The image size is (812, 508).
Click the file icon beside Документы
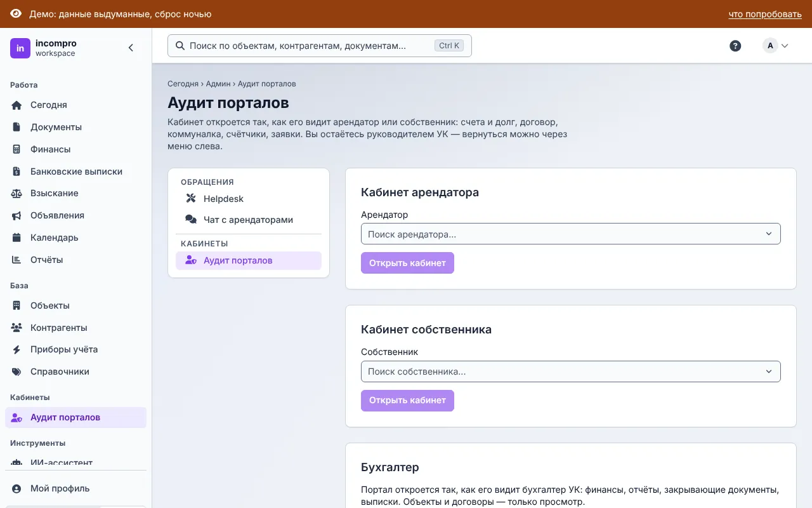pyautogui.click(x=17, y=127)
